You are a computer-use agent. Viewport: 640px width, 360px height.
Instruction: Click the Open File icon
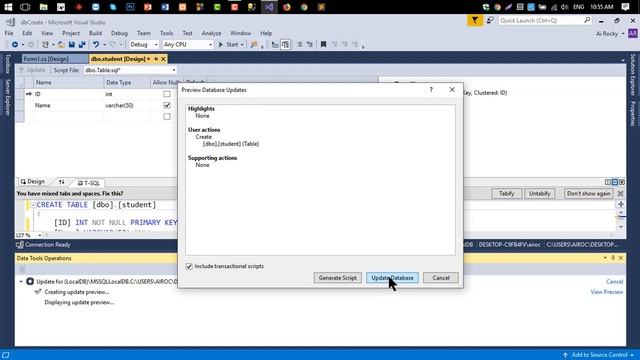pyautogui.click(x=61, y=44)
